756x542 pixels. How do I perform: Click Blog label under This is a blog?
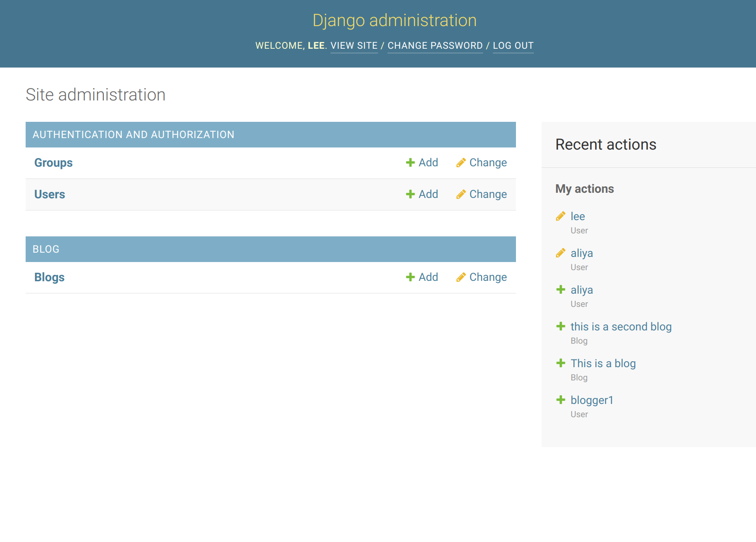click(x=579, y=377)
